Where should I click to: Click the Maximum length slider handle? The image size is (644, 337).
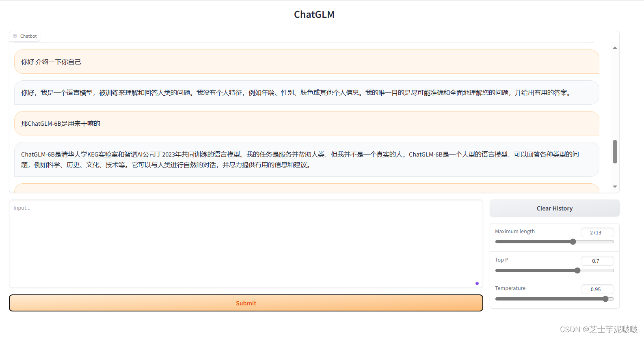(x=573, y=242)
